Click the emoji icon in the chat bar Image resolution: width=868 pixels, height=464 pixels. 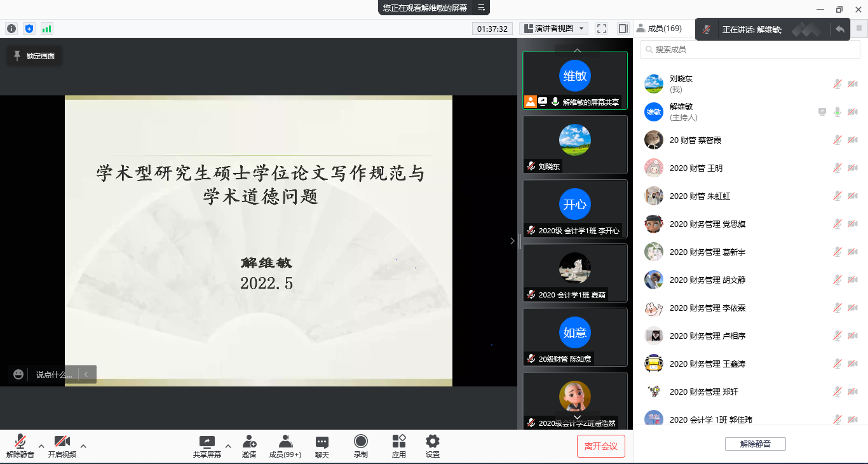[18, 374]
